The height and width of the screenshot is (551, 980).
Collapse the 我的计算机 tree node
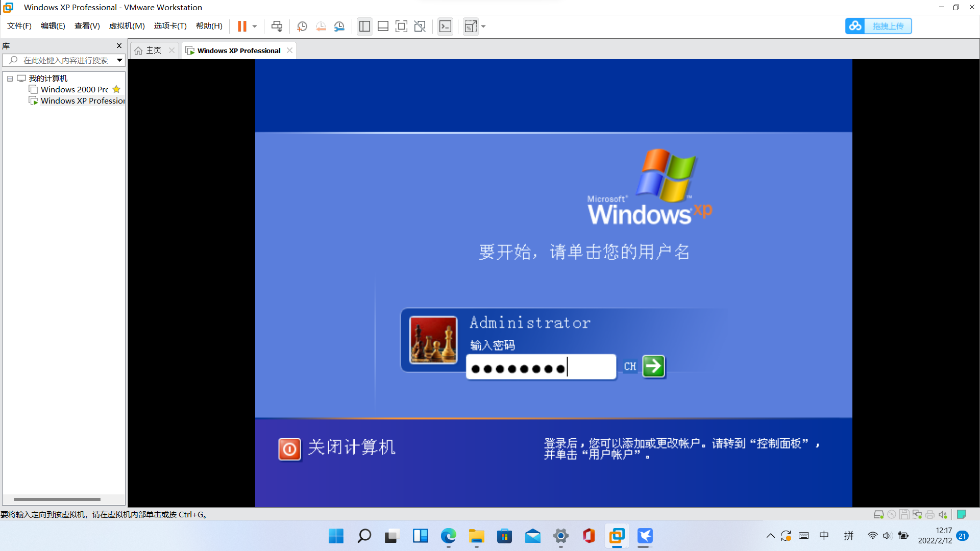coord(10,79)
